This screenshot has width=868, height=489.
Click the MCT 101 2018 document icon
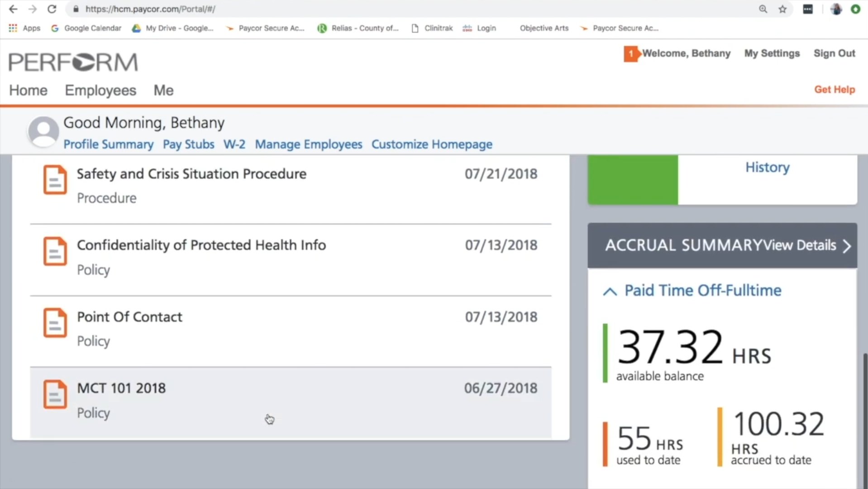tap(55, 394)
